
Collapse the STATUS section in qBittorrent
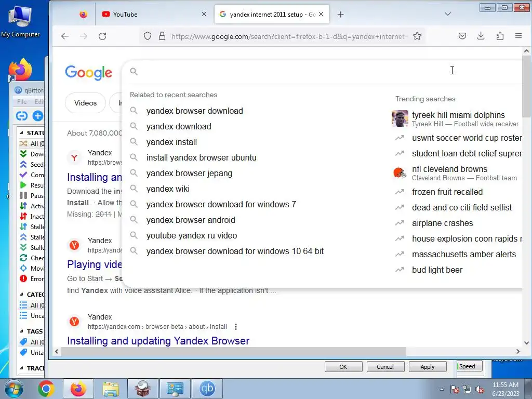tap(21, 132)
